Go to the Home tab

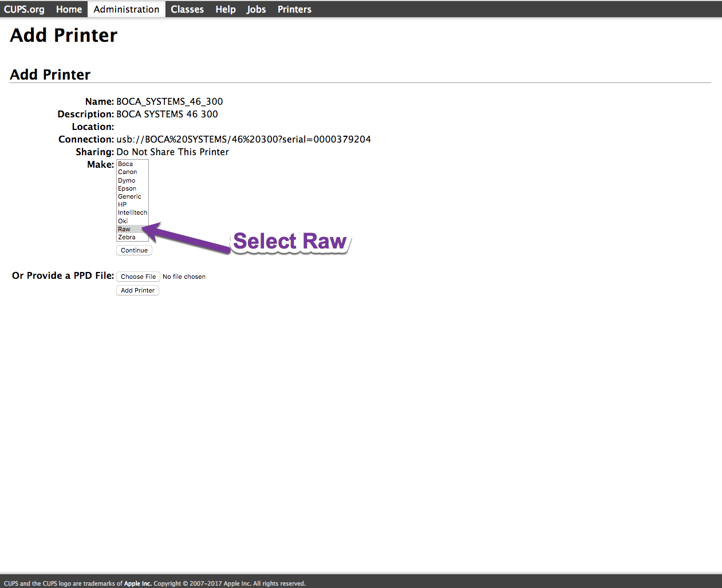click(x=69, y=9)
